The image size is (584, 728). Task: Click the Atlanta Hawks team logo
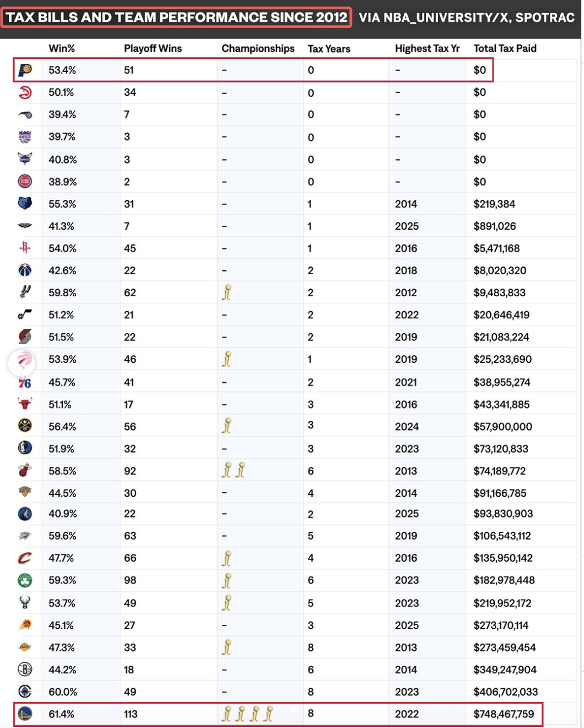[25, 93]
